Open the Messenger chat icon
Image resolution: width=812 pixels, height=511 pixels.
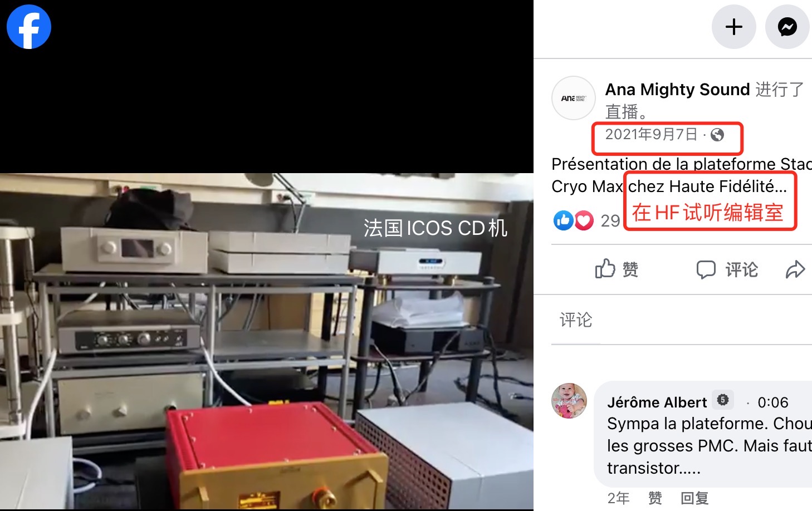(787, 27)
